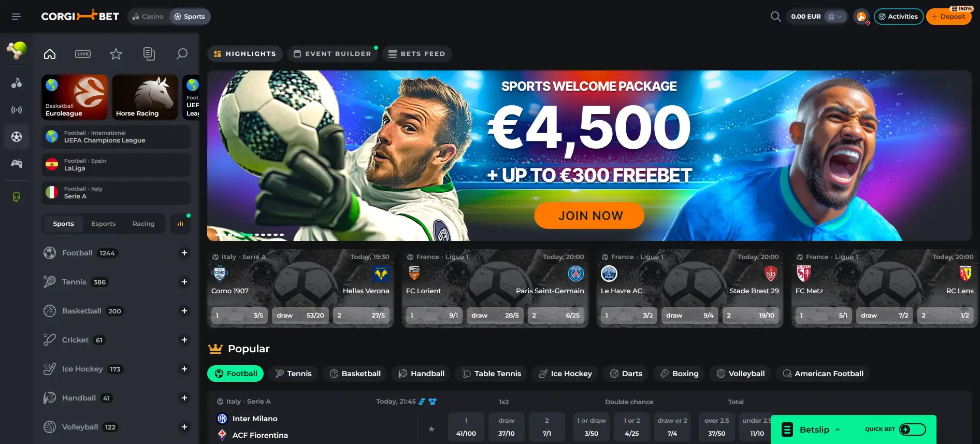Expand the Tennis sports category

click(x=184, y=282)
